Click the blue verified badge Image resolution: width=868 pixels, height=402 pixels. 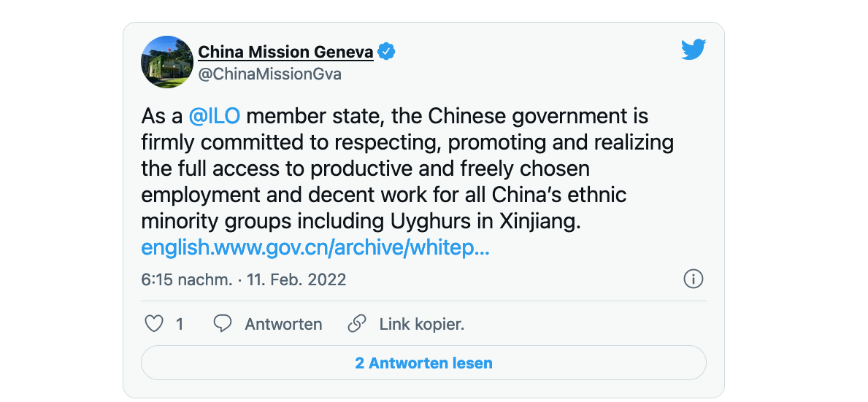pos(386,52)
